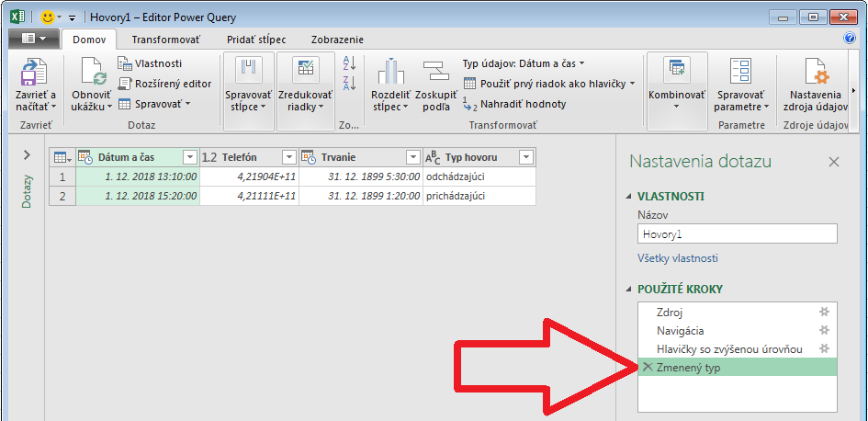Image resolution: width=868 pixels, height=421 pixels.
Task: Open Zredukovať riadky menu
Action: 306,91
